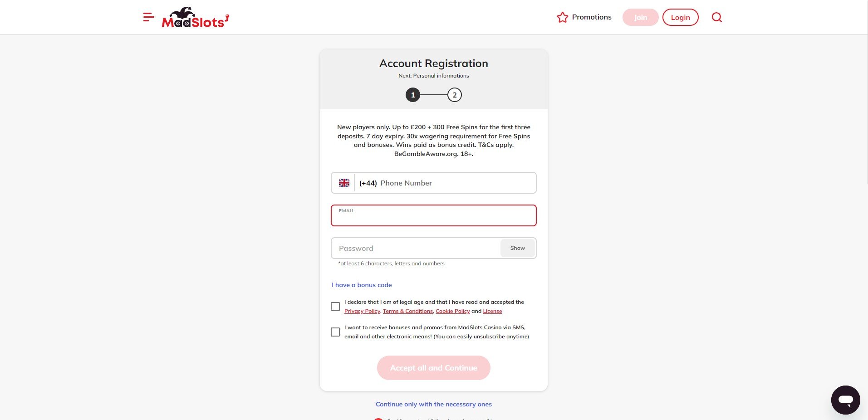This screenshot has height=420, width=868.
Task: Enable bonuses and promos checkbox
Action: [x=335, y=332]
